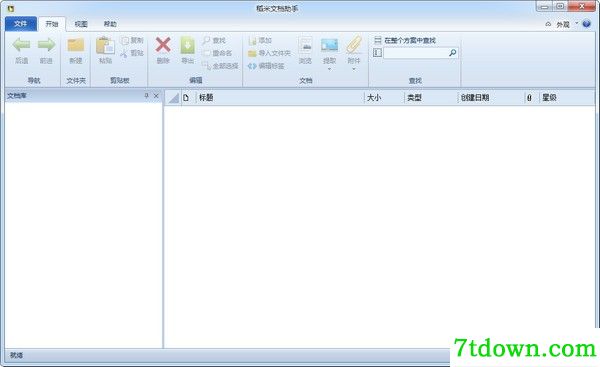Click the Attachment (附件) paperclip icon
This screenshot has height=367, width=600.
point(354,45)
